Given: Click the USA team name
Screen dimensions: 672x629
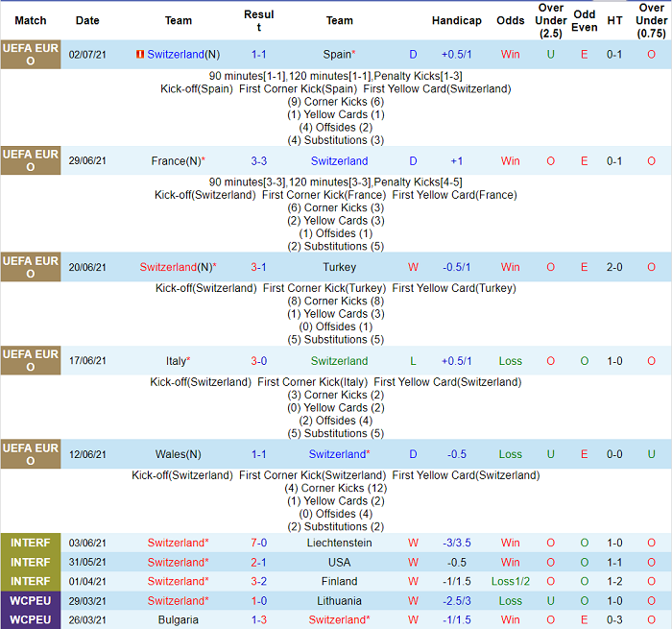Looking at the screenshot, I should tap(339, 562).
